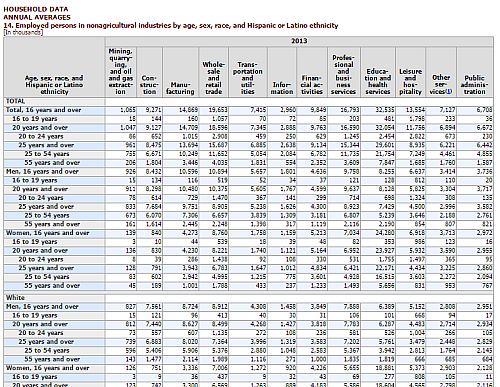The width and height of the screenshot is (500, 387).
Task: Select the '[In thousands]' note
Action: click(x=23, y=32)
